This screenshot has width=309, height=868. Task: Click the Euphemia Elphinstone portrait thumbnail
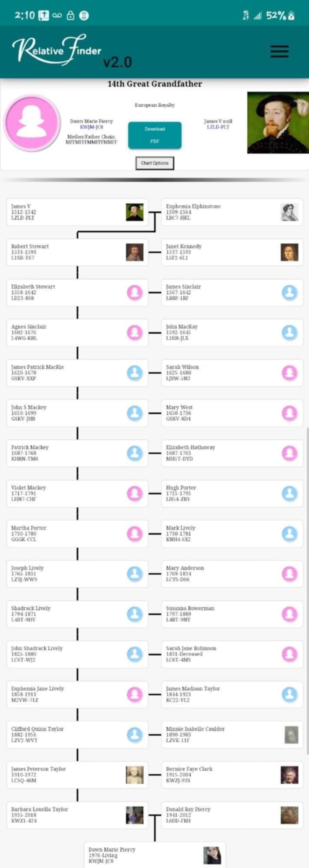pos(289,212)
